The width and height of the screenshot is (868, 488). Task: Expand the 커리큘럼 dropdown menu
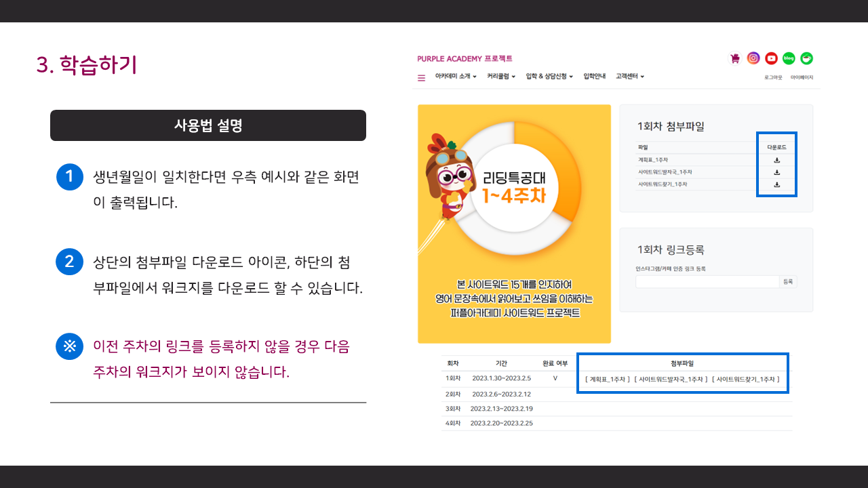501,77
